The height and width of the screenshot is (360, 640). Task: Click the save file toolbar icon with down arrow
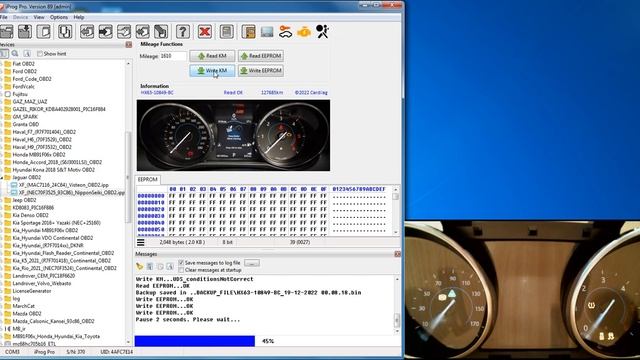pyautogui.click(x=25, y=31)
